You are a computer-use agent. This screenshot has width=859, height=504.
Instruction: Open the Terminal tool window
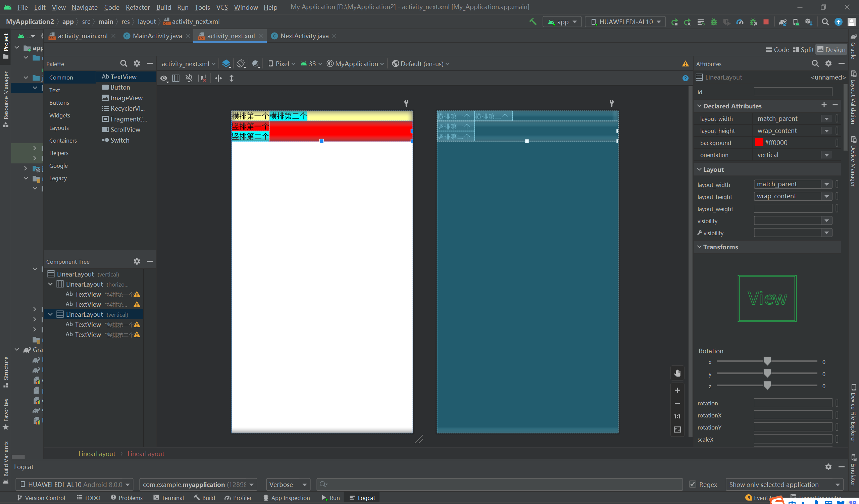(169, 498)
